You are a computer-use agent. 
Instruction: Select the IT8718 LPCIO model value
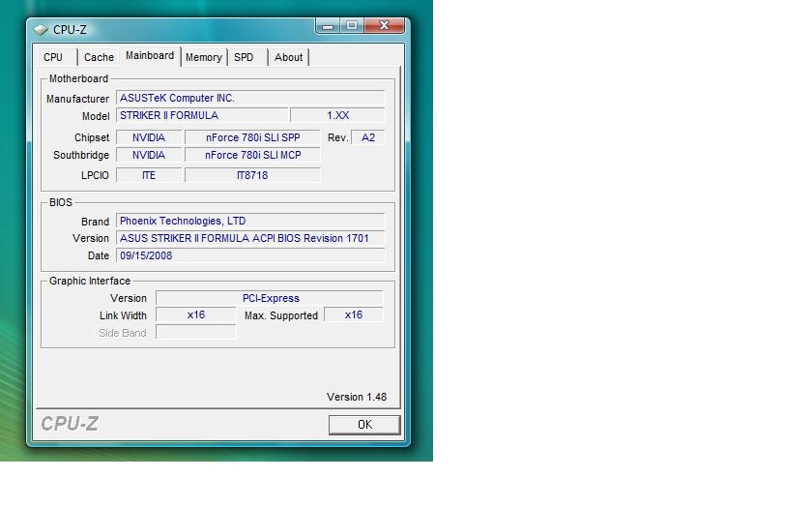click(x=252, y=175)
